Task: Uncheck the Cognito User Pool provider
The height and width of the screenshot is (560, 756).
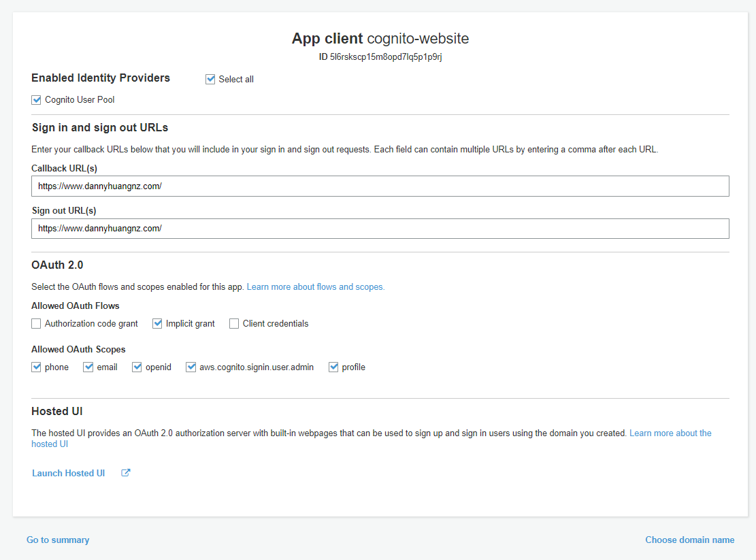Action: 36,100
